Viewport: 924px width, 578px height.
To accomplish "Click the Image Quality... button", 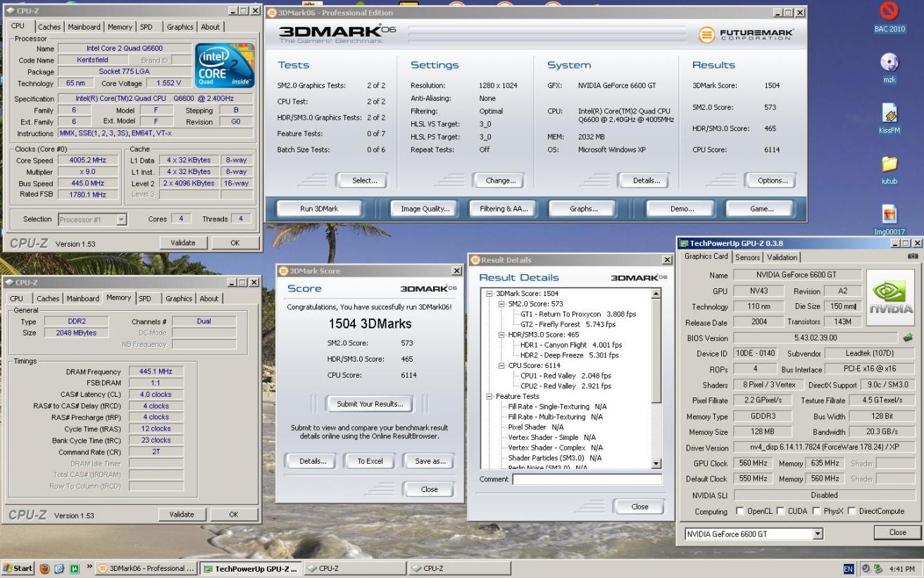I will point(425,209).
